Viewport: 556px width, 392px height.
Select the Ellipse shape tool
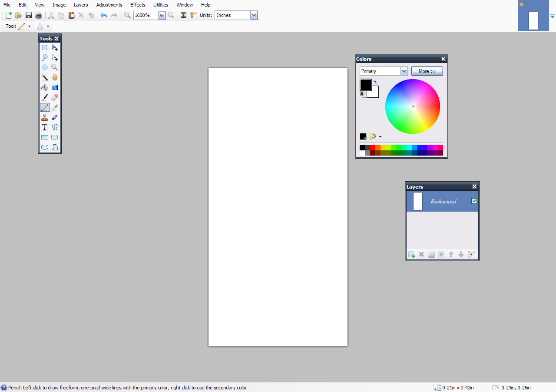45,147
